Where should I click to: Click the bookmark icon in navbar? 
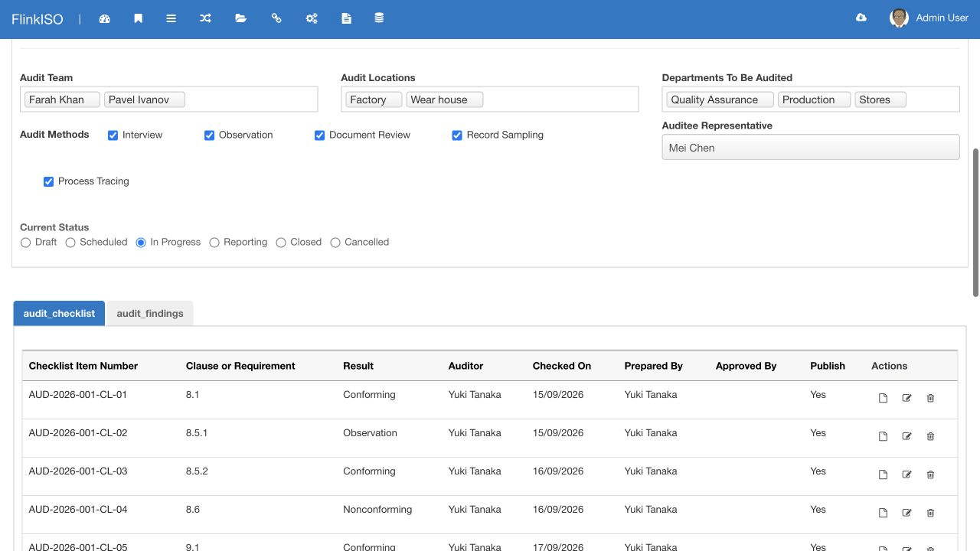(138, 18)
